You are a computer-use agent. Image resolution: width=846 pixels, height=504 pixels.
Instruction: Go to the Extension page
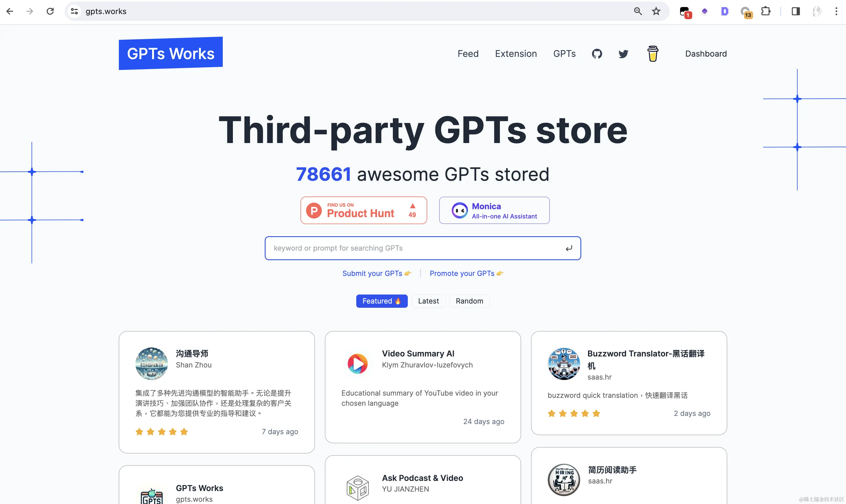[516, 54]
